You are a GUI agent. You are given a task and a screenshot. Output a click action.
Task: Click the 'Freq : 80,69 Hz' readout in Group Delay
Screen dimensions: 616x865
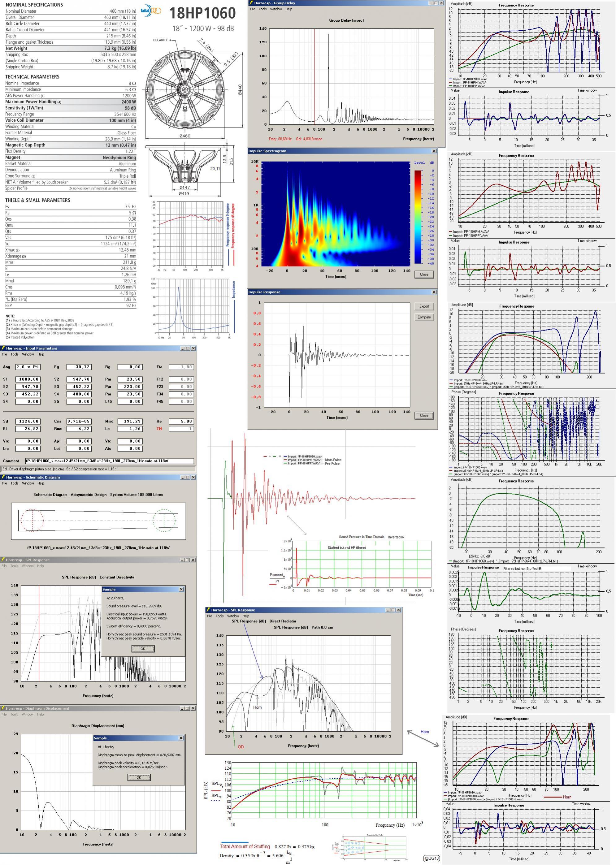[280, 139]
